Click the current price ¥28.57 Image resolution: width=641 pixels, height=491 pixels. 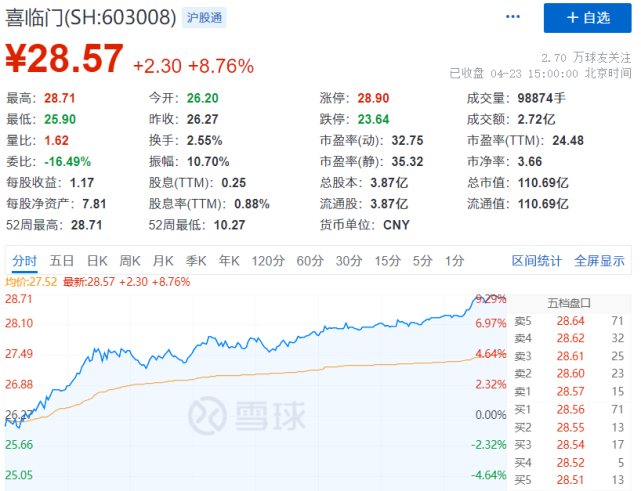pyautogui.click(x=64, y=58)
